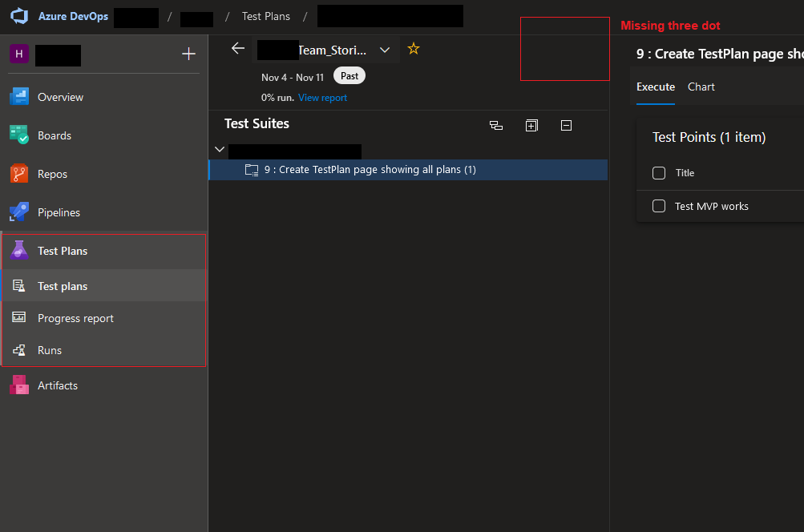Go to Pipelines section
The height and width of the screenshot is (532, 804).
tap(59, 212)
